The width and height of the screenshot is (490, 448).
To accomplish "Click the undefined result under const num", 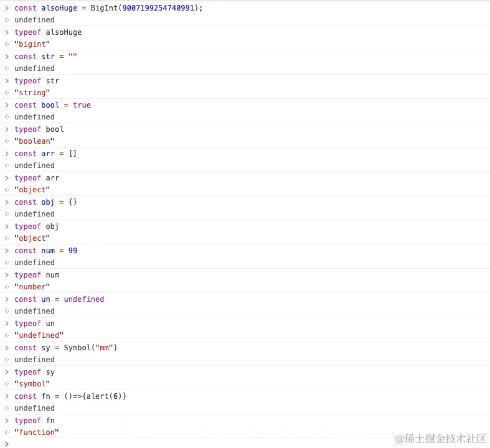I will [34, 263].
